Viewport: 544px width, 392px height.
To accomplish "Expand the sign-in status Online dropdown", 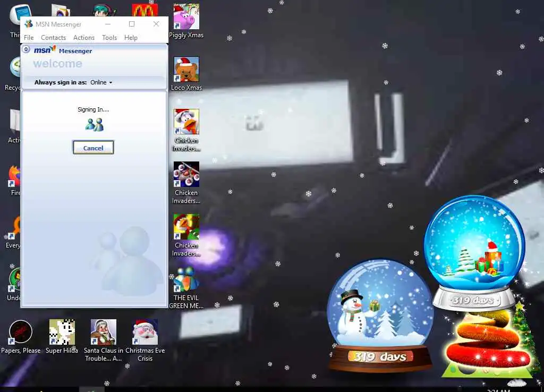I will [101, 82].
